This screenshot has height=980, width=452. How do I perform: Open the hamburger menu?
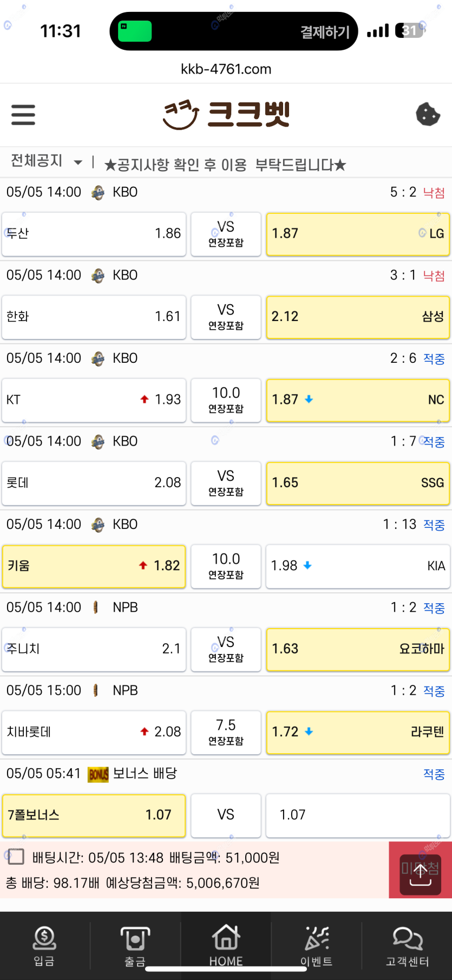(23, 115)
